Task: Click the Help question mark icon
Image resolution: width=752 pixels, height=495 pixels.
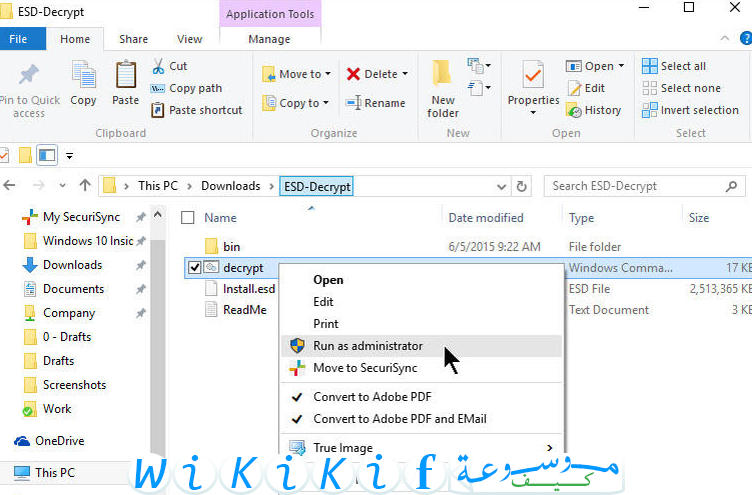Action: [x=746, y=38]
